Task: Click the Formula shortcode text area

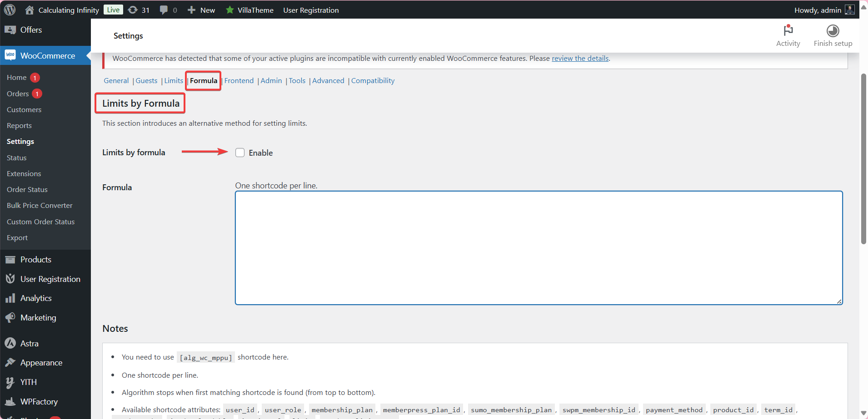Action: click(539, 248)
